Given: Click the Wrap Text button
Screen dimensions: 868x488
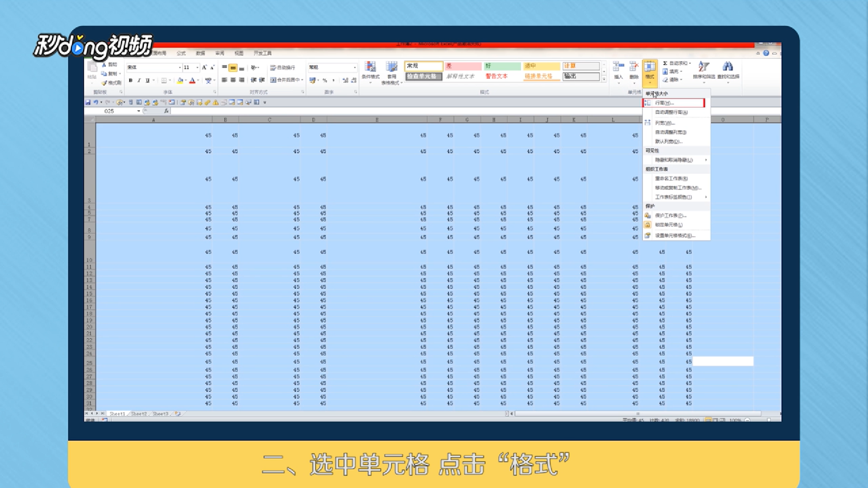Looking at the screenshot, I should click(x=283, y=67).
